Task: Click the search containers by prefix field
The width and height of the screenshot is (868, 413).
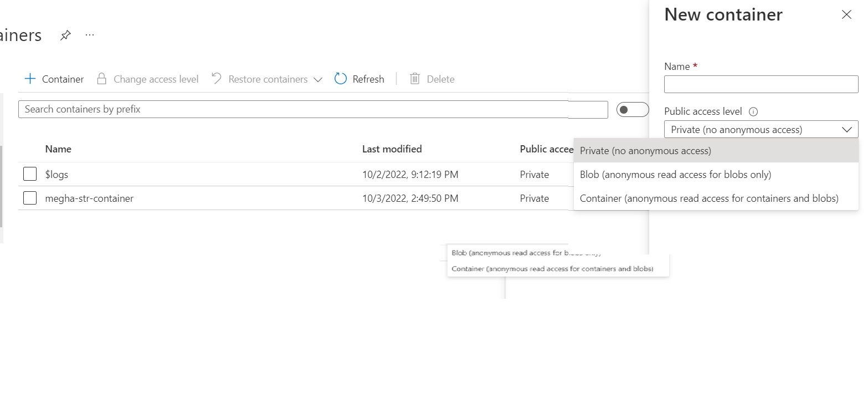Action: 312,109
